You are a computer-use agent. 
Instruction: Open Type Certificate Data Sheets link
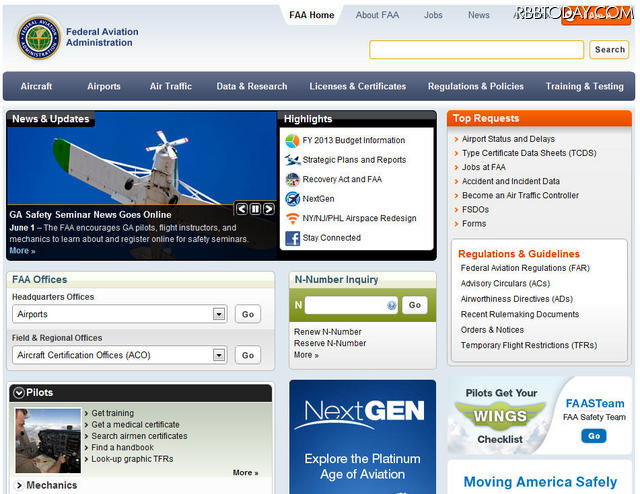[529, 153]
